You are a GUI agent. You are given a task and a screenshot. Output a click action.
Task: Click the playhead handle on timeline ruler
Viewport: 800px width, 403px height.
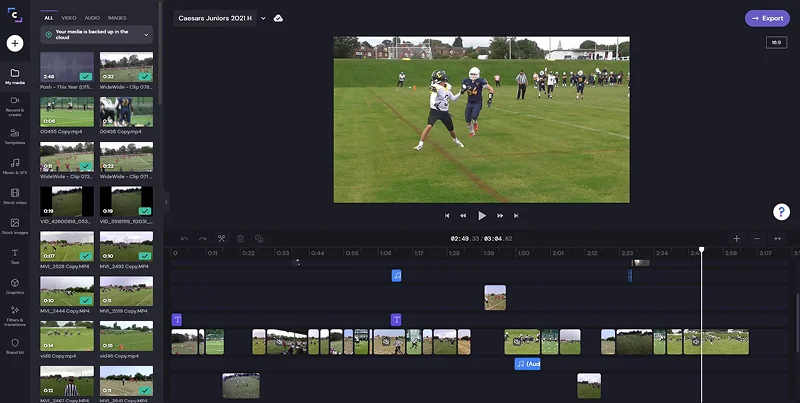[701, 249]
